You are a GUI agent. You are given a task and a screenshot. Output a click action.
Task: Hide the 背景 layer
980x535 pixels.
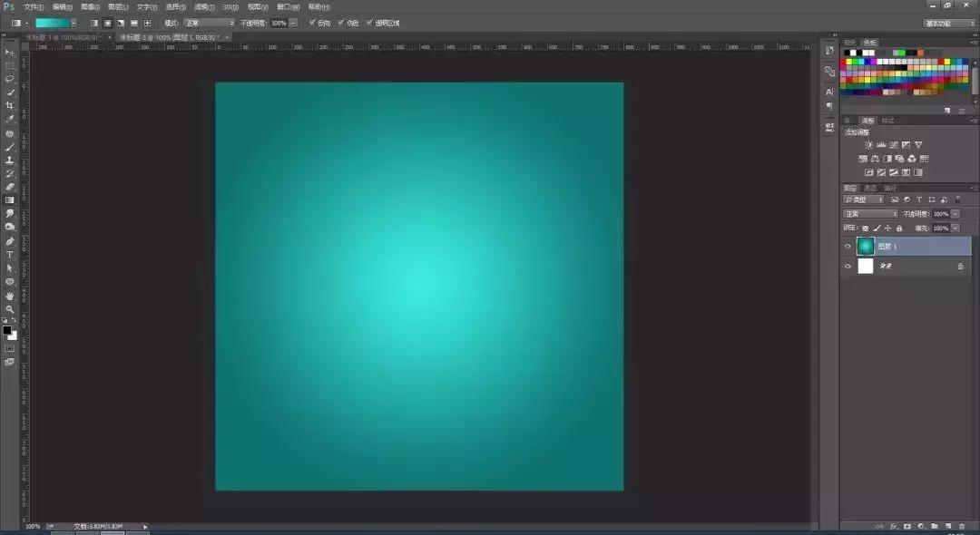click(848, 266)
